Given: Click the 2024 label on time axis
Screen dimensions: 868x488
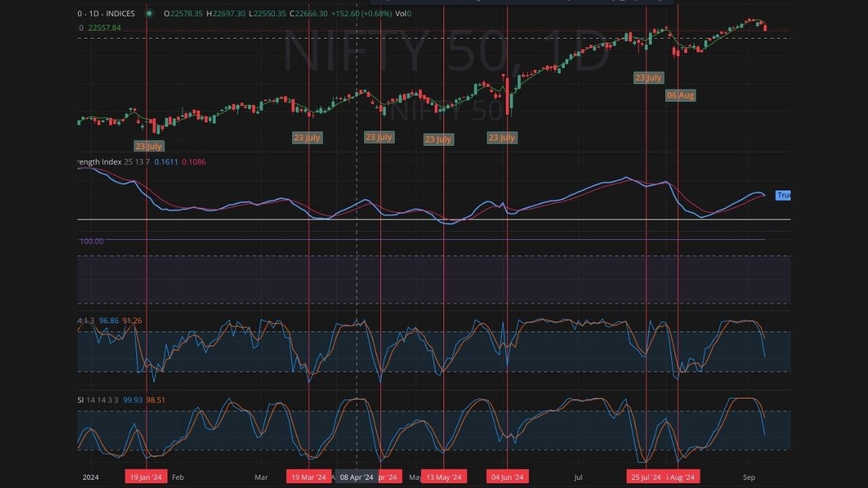Looking at the screenshot, I should (x=91, y=477).
